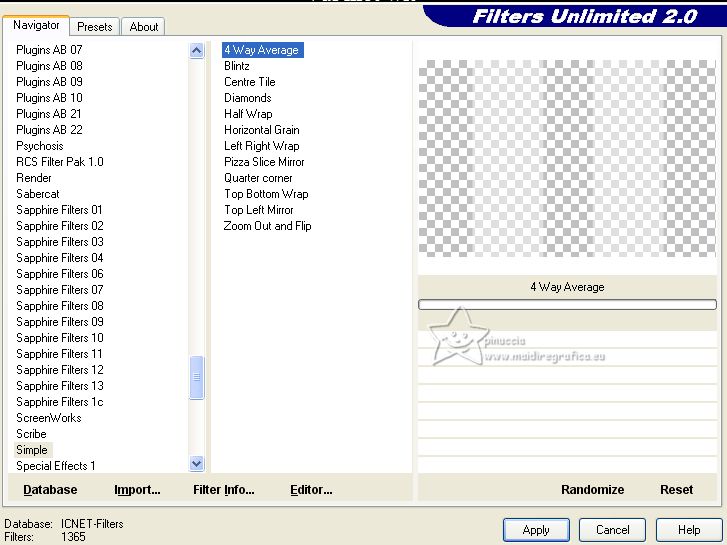Select Sapphire Filters 06
This screenshot has height=545, width=727.
point(59,274)
